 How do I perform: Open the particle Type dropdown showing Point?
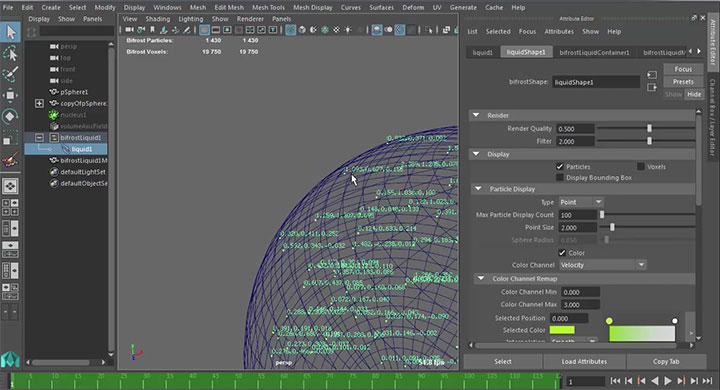point(581,202)
